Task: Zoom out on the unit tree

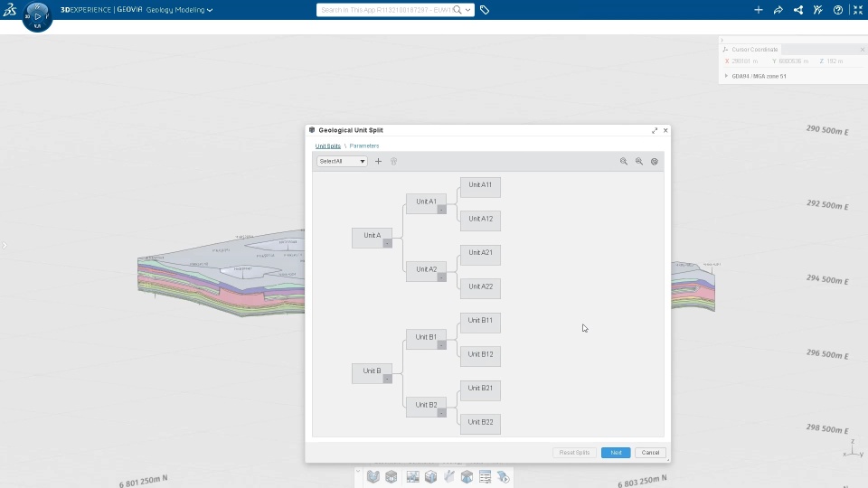Action: point(639,162)
